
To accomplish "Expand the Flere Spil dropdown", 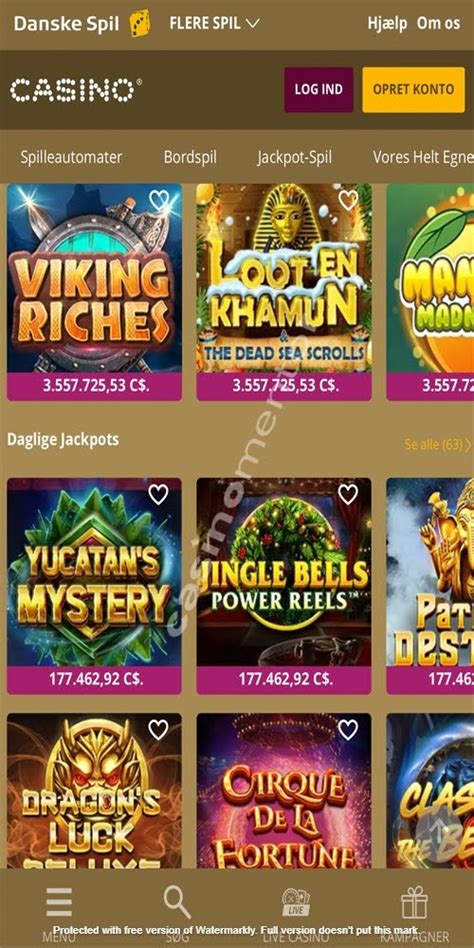I will click(214, 24).
